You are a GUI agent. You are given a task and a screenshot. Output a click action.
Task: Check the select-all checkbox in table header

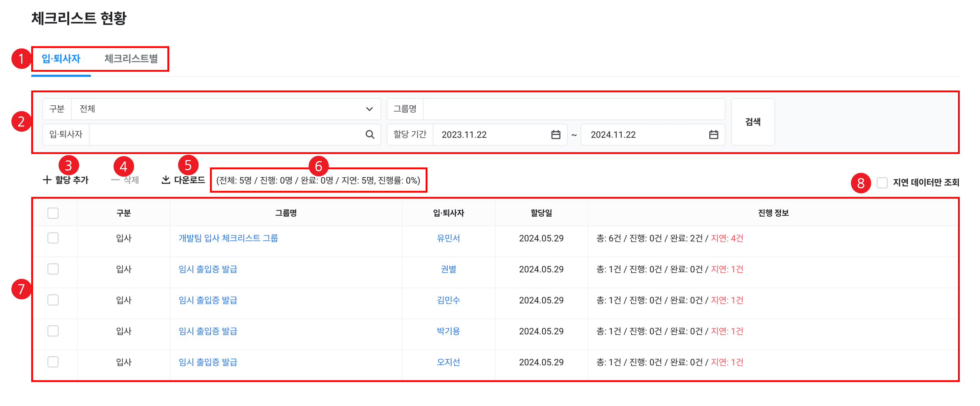point(53,213)
